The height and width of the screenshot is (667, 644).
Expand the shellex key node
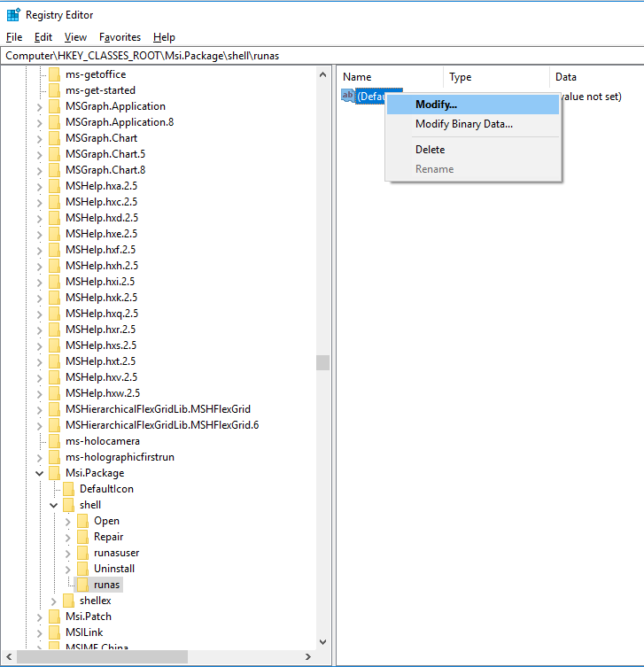tap(53, 601)
